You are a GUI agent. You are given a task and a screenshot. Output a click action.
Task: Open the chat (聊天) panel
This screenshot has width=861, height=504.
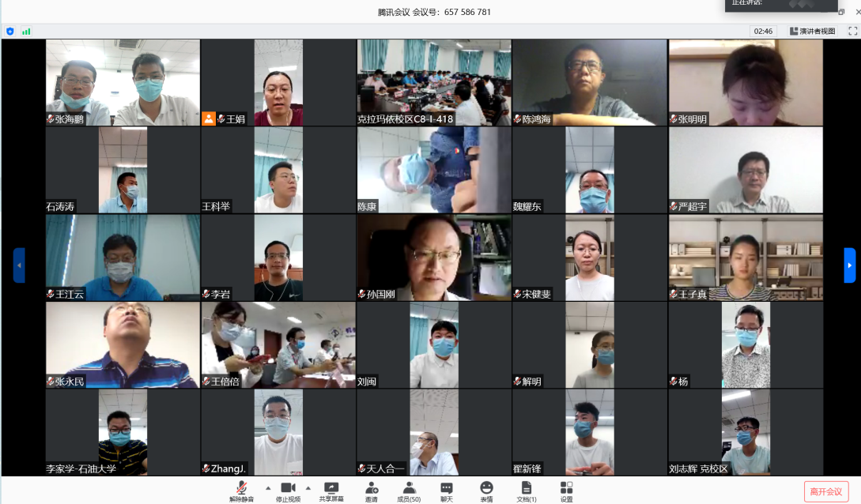447,490
